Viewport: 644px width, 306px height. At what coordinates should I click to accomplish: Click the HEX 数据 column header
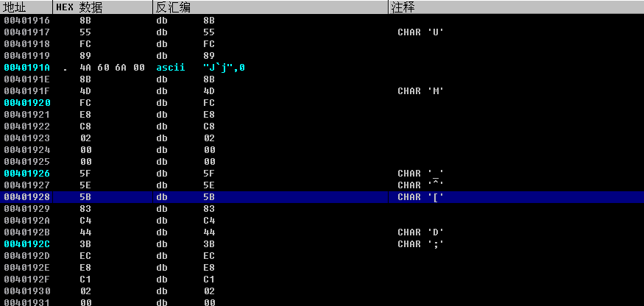(x=103, y=7)
